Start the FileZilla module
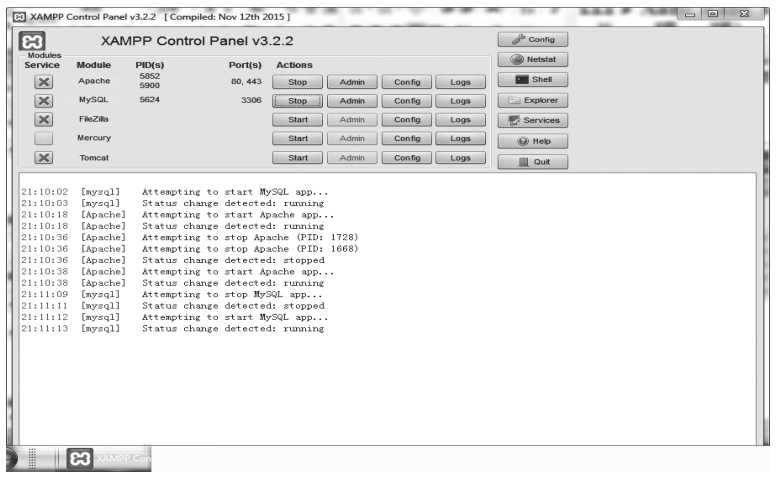 [297, 120]
